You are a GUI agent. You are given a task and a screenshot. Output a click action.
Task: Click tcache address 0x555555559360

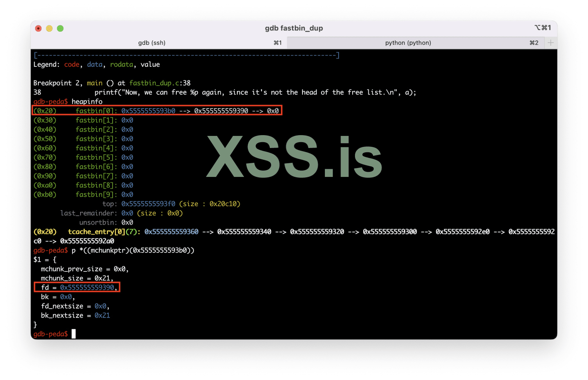point(172,232)
